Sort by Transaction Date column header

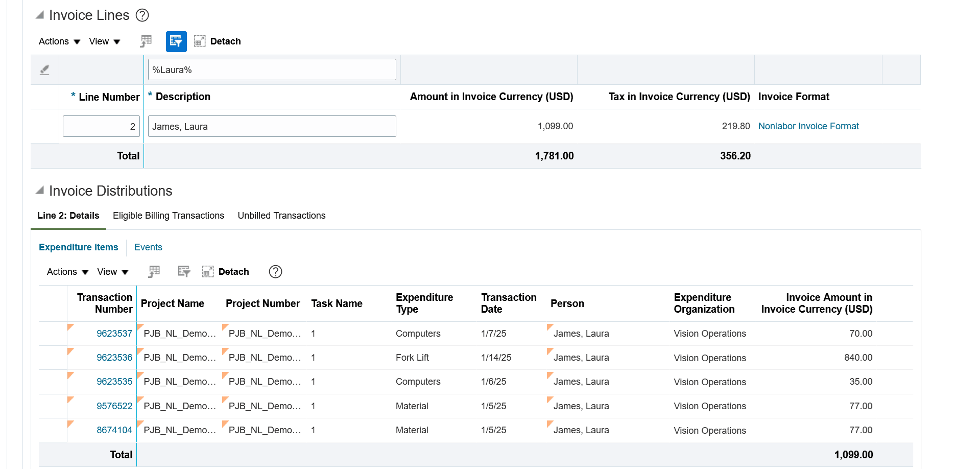pyautogui.click(x=509, y=303)
